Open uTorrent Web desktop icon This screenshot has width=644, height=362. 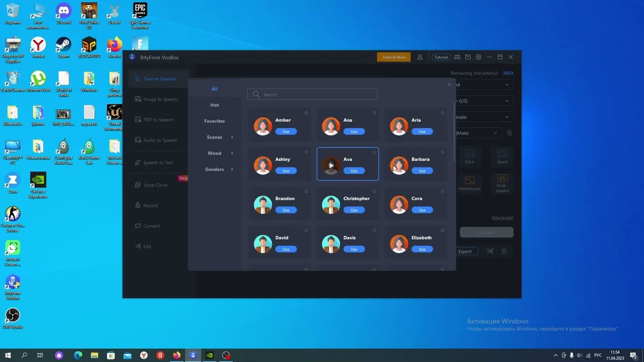(x=38, y=81)
